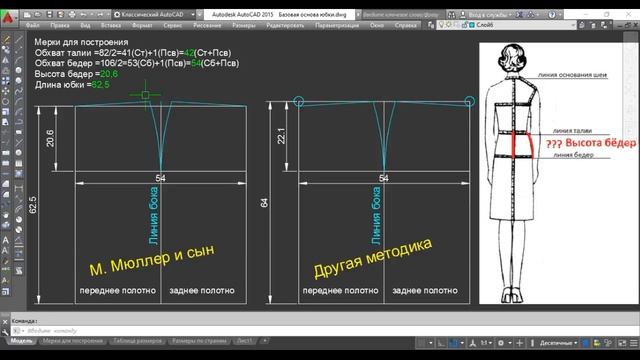640x360 pixels.
Task: Click the Make Object's Layer Current icon
Action: point(582,25)
